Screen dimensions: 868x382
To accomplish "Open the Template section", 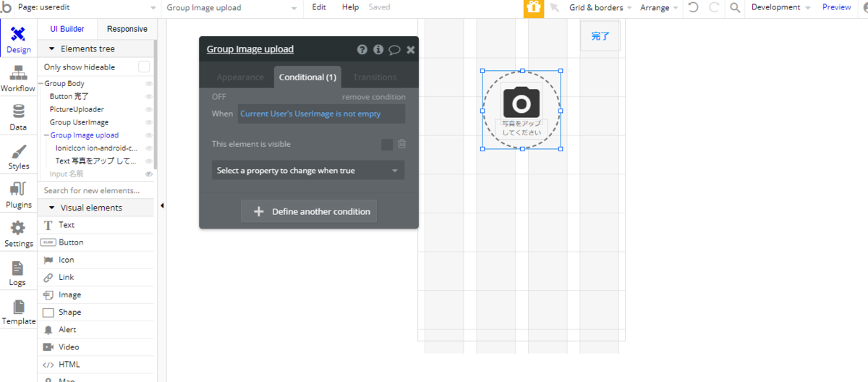I will pyautogui.click(x=18, y=312).
